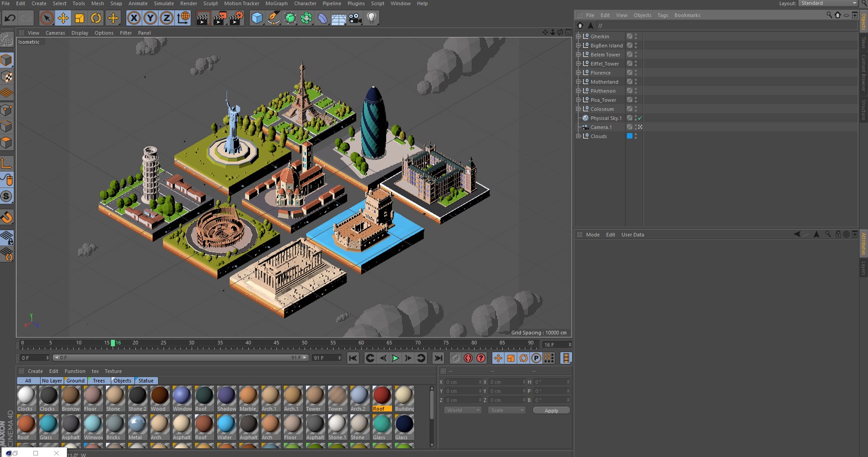Toggle visibility dots for PArthenon

click(636, 90)
